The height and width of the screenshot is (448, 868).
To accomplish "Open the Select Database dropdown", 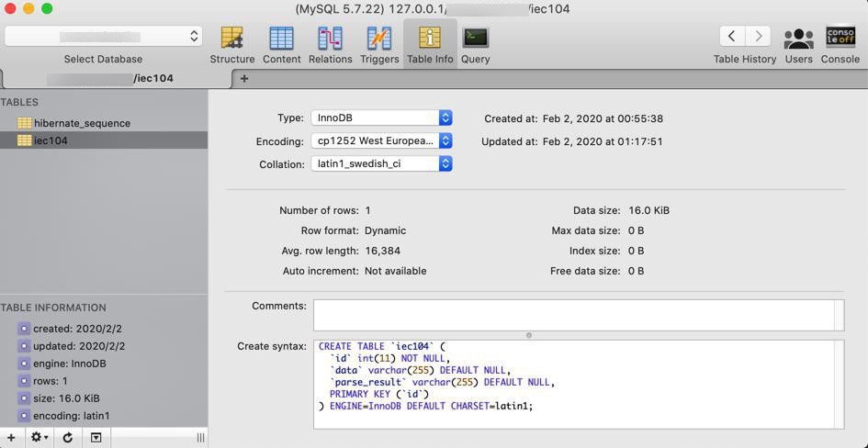I will [x=103, y=36].
